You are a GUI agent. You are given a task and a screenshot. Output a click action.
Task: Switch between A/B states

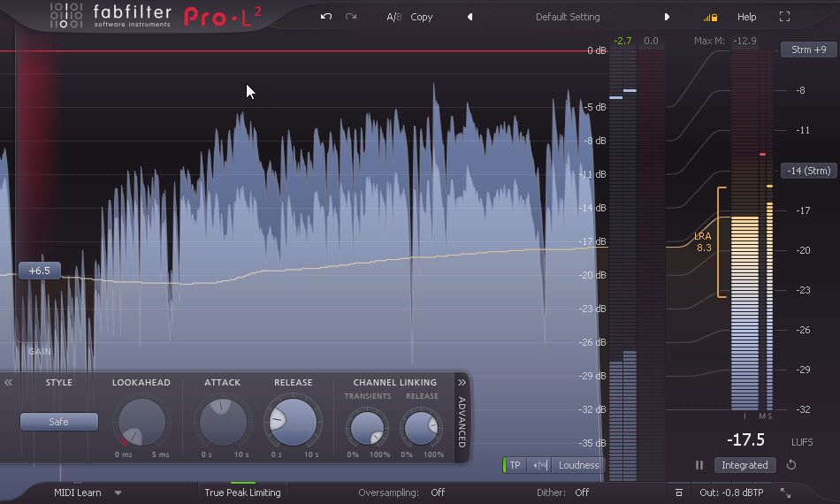pyautogui.click(x=393, y=17)
